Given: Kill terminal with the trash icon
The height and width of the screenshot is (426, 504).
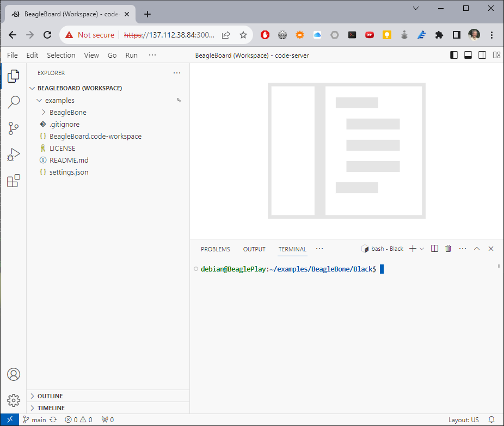Looking at the screenshot, I should [448, 249].
